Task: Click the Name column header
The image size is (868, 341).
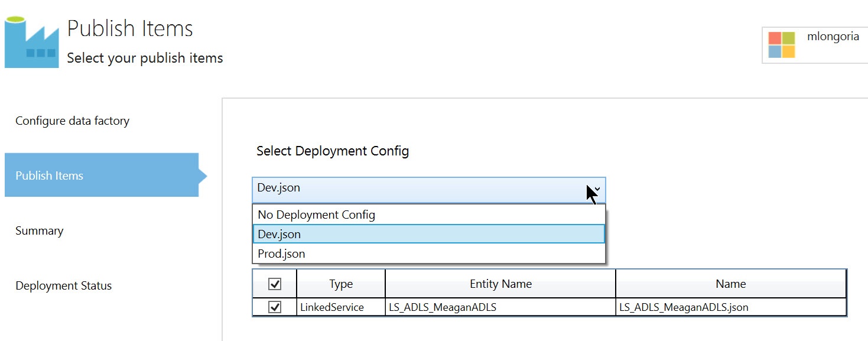Action: [x=731, y=284]
